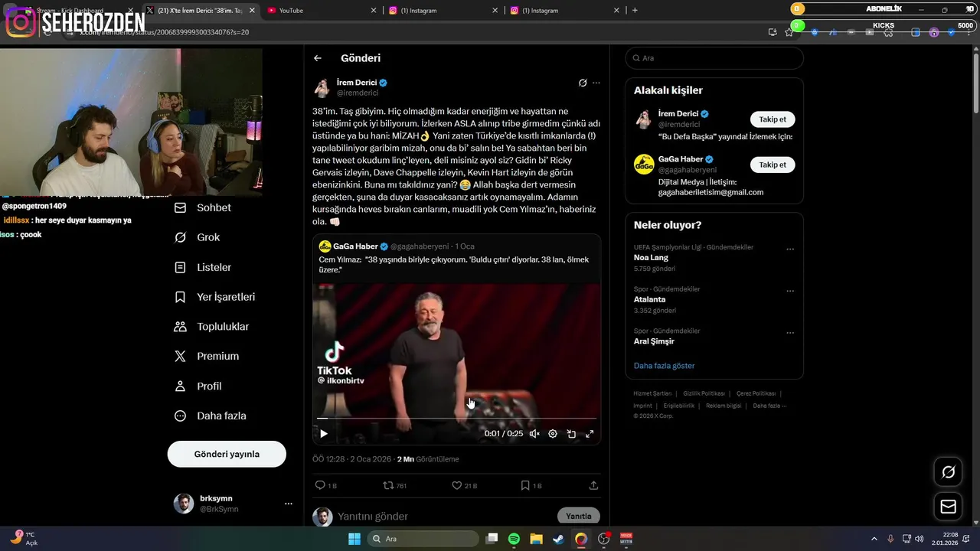
Task: Click the Yanıtla reply button
Action: coord(579,517)
